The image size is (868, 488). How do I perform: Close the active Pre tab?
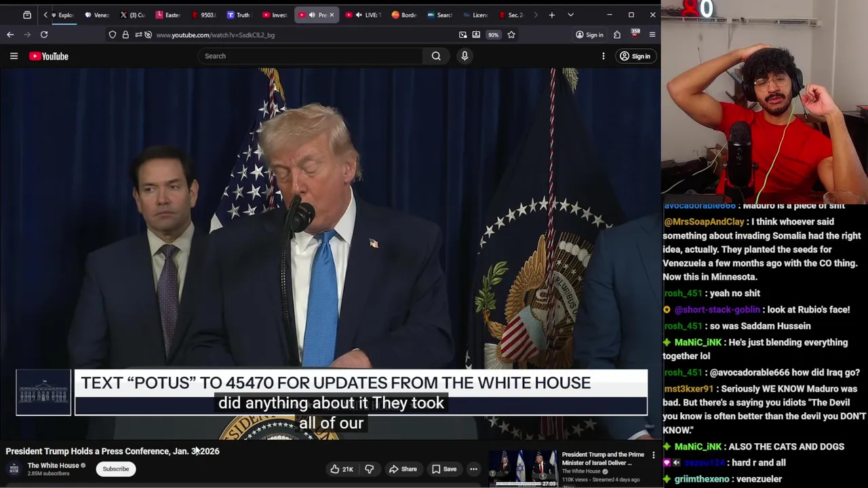(332, 15)
